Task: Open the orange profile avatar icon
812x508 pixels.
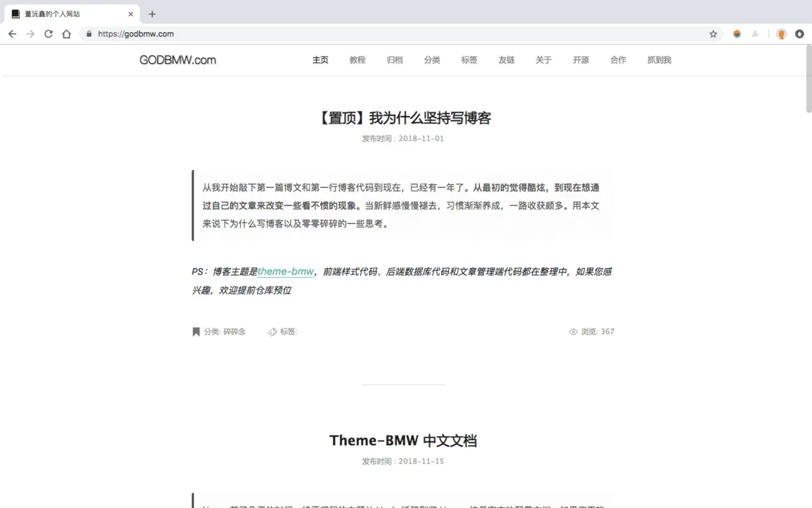Action: pyautogui.click(x=781, y=34)
